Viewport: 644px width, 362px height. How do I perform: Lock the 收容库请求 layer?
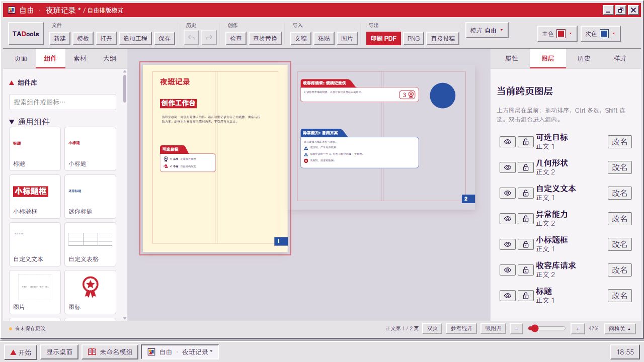tap(526, 270)
